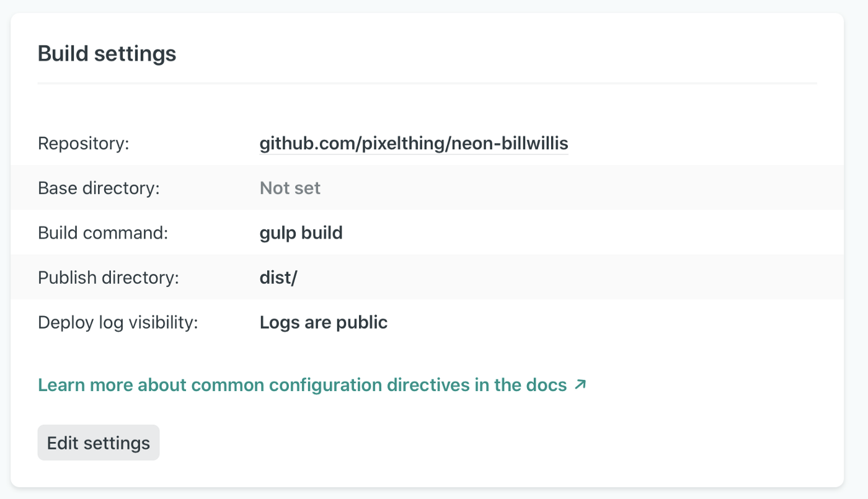
Task: Open Learn more about common configuration directives link
Action: click(x=312, y=385)
